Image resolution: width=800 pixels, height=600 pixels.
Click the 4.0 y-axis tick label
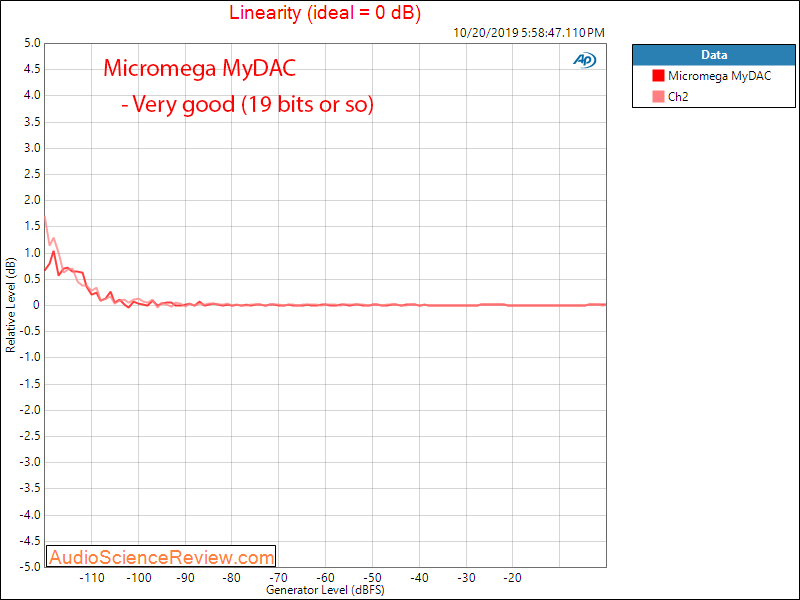point(32,95)
